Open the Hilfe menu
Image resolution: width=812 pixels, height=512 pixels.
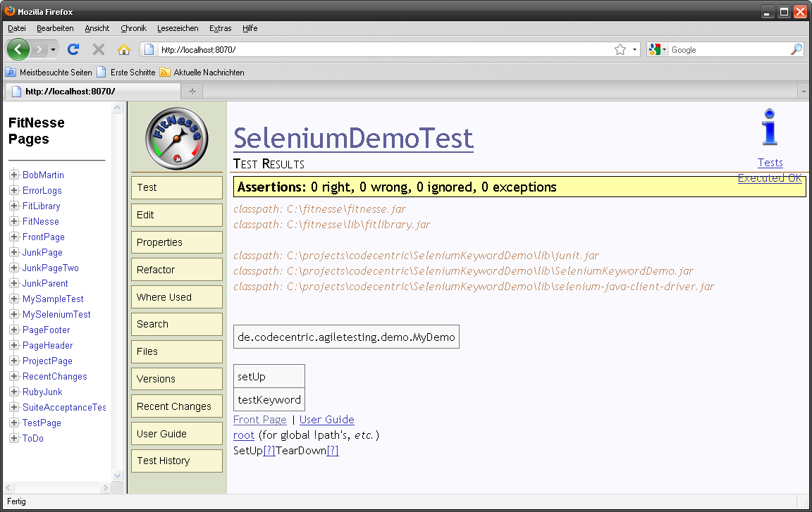click(x=250, y=28)
